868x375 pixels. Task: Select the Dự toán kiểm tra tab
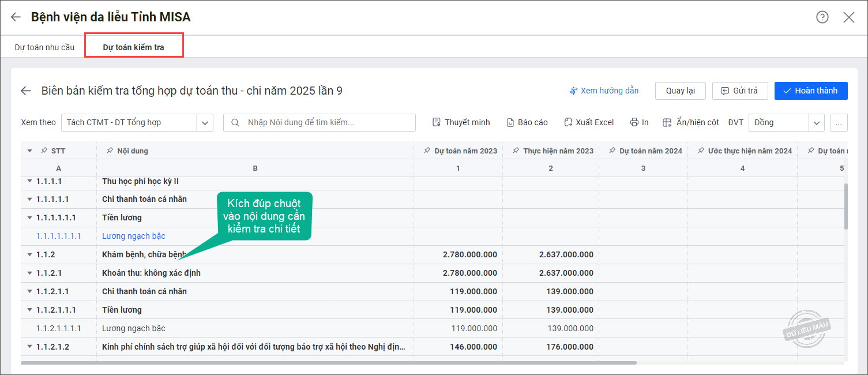(x=133, y=47)
